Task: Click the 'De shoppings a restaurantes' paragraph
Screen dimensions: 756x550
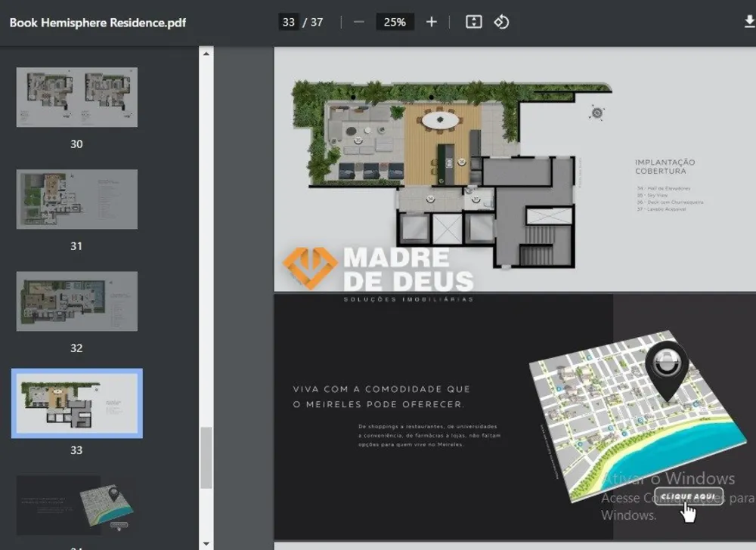Action: pyautogui.click(x=429, y=435)
